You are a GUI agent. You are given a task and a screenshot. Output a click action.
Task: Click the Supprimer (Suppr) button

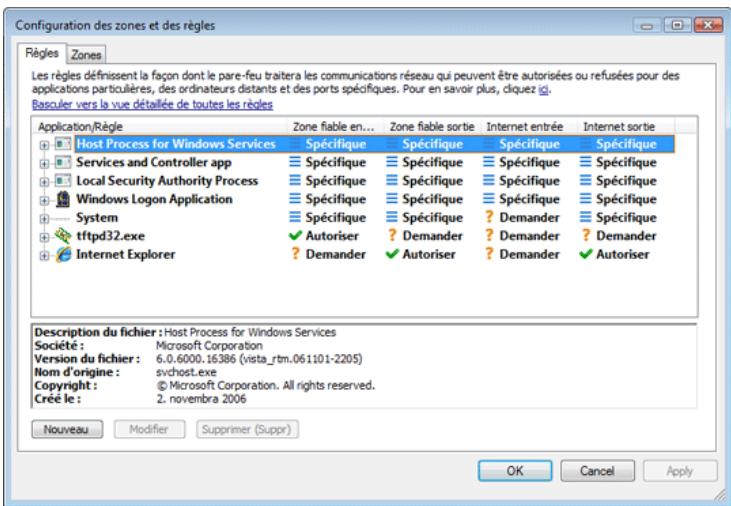[x=248, y=429]
